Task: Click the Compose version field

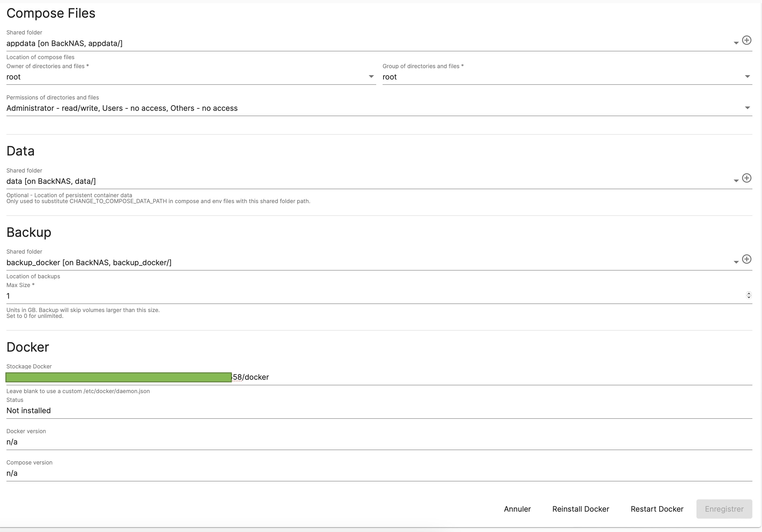Action: coord(365,473)
